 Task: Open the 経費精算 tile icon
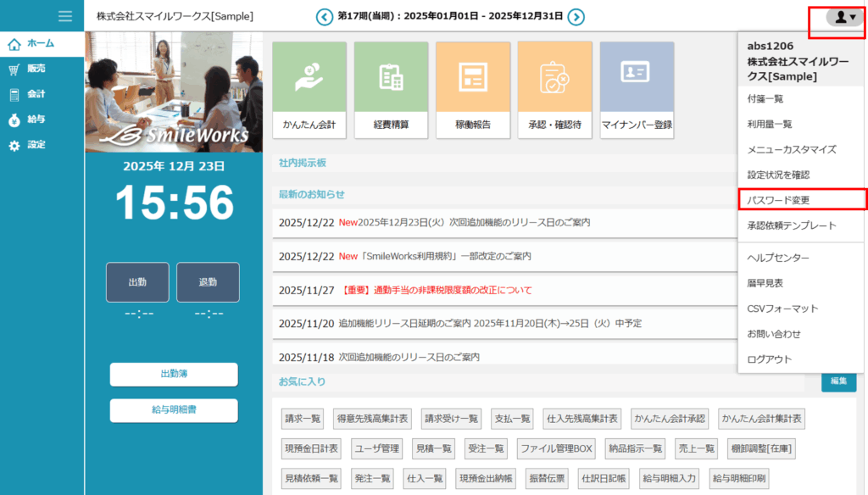[x=391, y=77]
